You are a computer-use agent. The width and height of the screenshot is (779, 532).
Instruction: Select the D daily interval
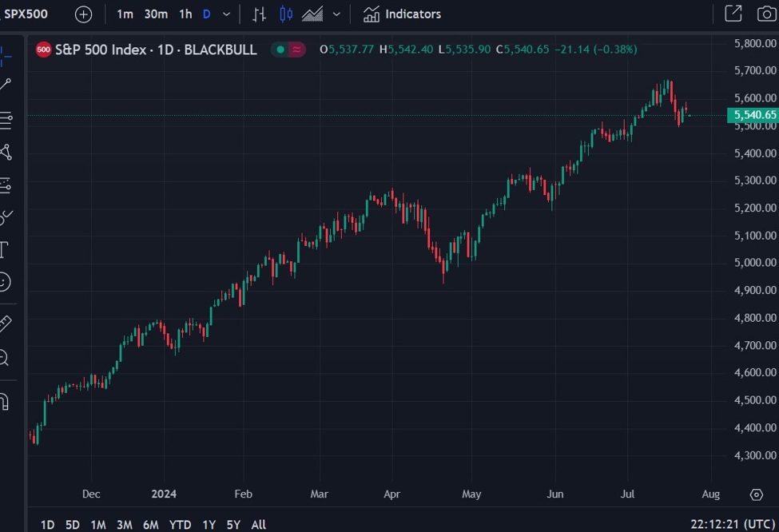point(207,14)
